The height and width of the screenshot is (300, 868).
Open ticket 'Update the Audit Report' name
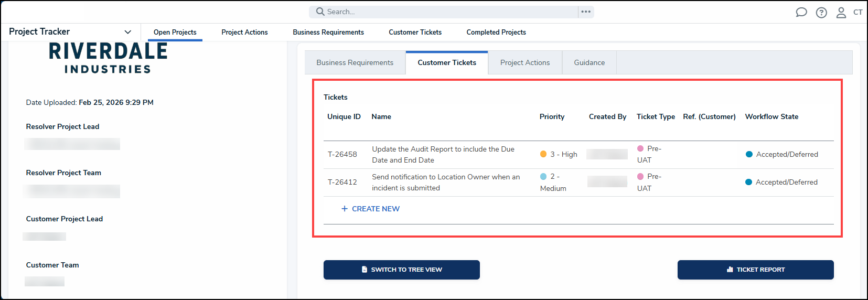[443, 155]
